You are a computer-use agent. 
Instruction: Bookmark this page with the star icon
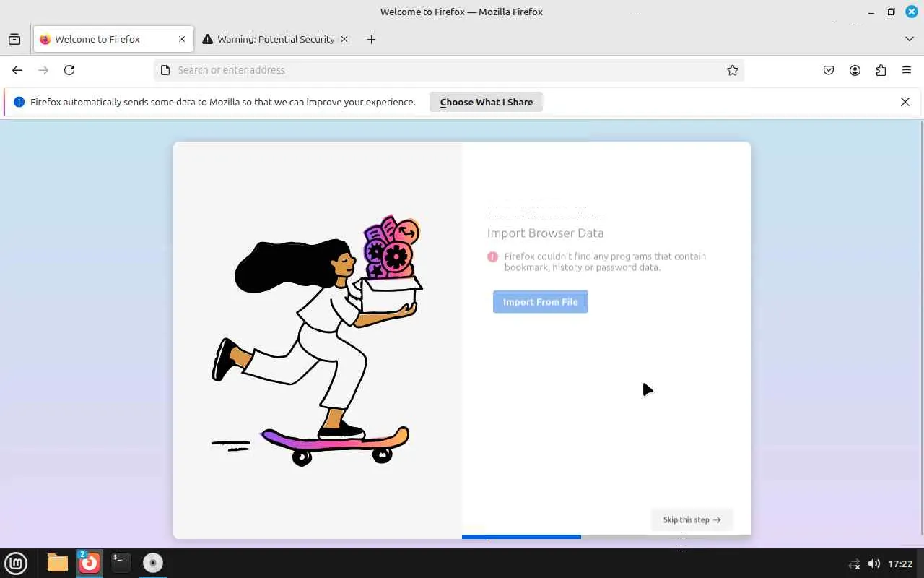tap(733, 70)
